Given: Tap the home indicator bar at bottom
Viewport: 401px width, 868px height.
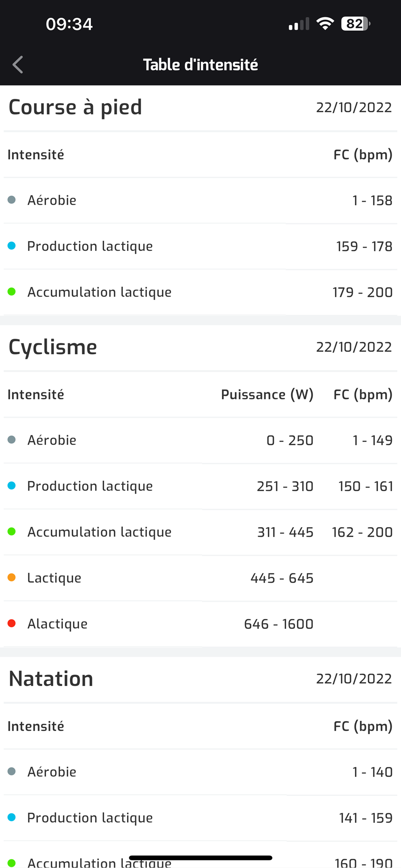Looking at the screenshot, I should tap(200, 858).
